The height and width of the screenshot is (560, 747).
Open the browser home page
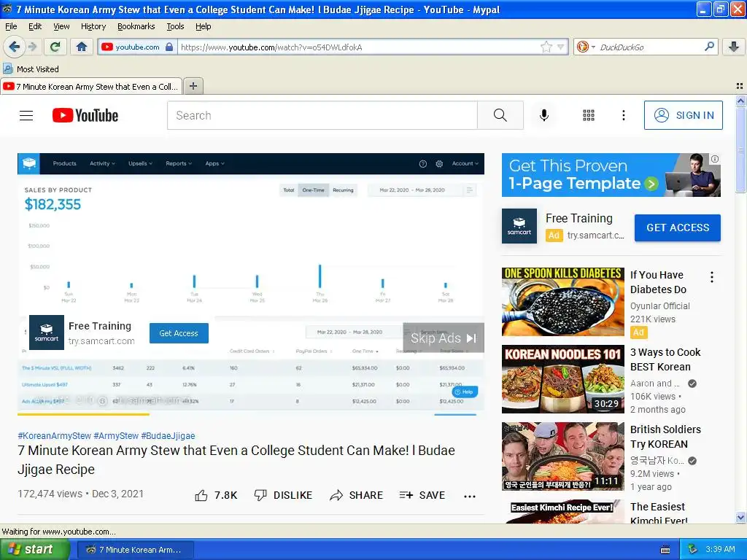click(82, 47)
